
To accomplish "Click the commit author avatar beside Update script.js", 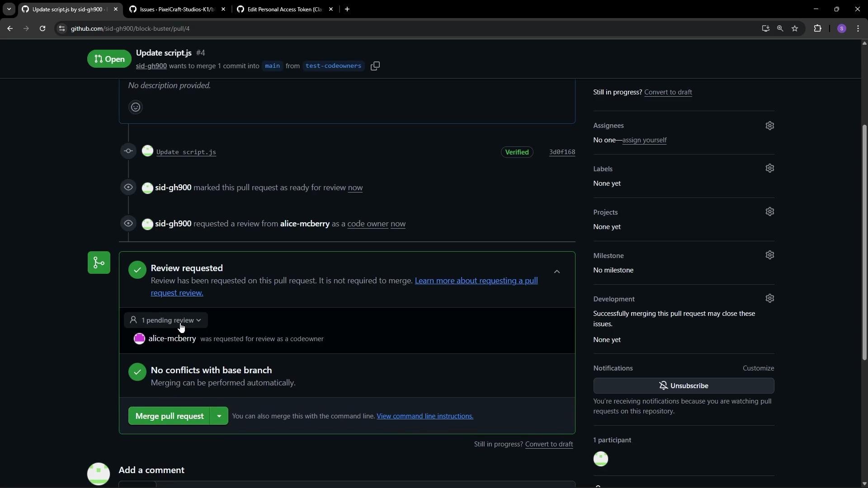I will 147,151.
